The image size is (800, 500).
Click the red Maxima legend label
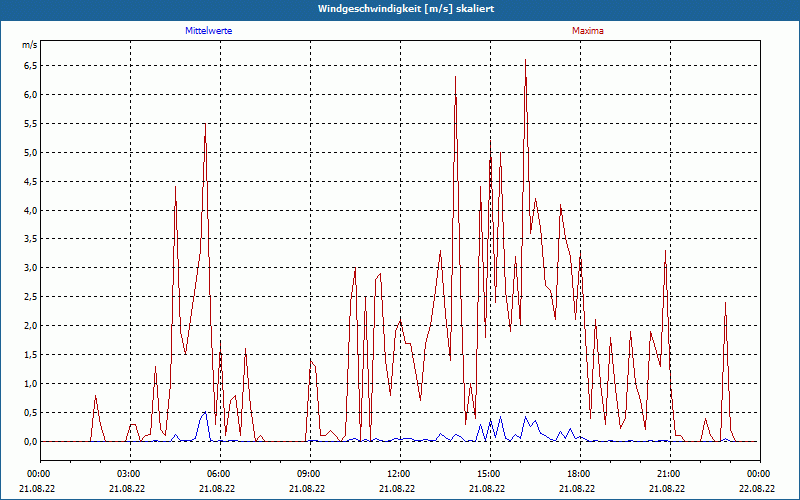(588, 31)
